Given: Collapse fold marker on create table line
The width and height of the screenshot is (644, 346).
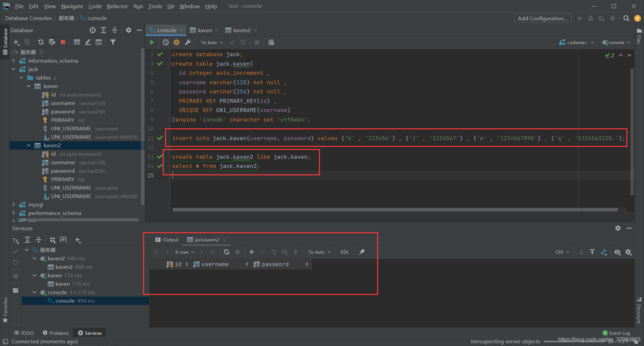Looking at the screenshot, I should pyautogui.click(x=170, y=64).
